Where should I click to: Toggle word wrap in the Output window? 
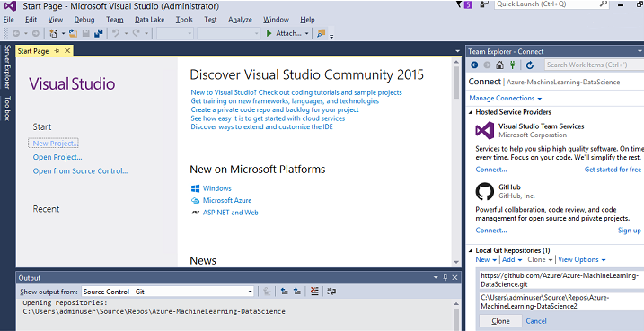point(331,292)
